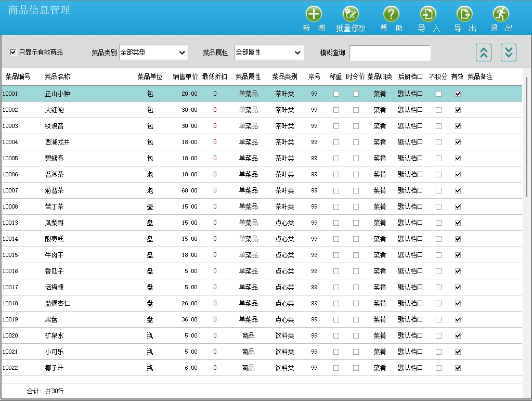Click the 新增 (Add) plus icon
Viewport: 532px width, 401px height.
coord(314,15)
